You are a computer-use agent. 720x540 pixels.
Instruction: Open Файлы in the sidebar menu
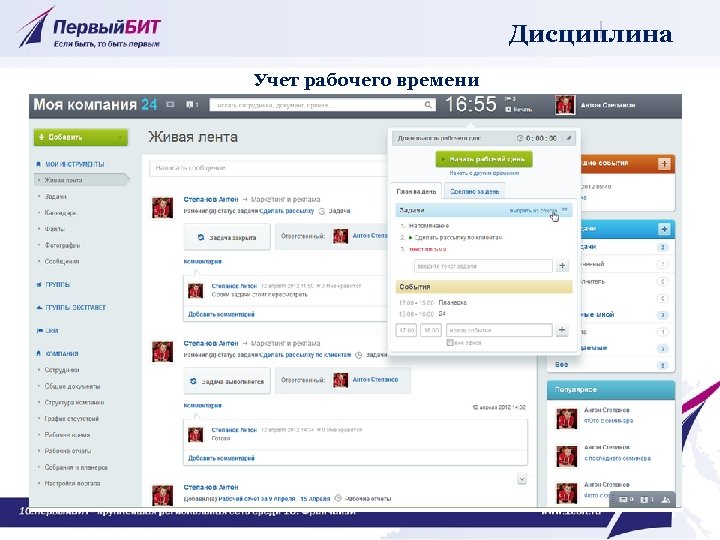(x=54, y=229)
